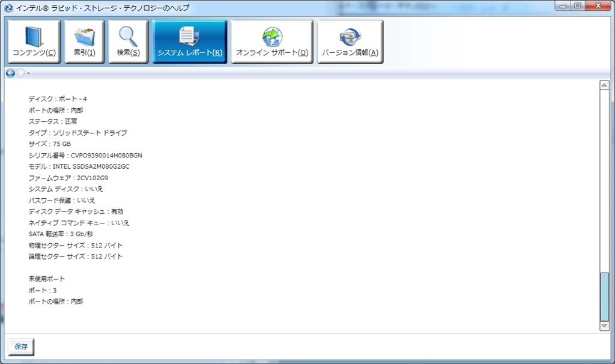This screenshot has width=615, height=364.
Task: Close the help window
Action: 599,6
